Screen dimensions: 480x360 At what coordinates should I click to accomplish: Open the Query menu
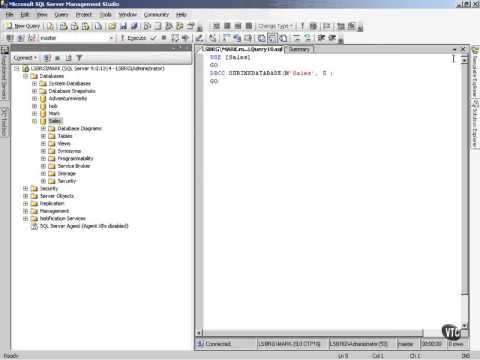coord(61,15)
